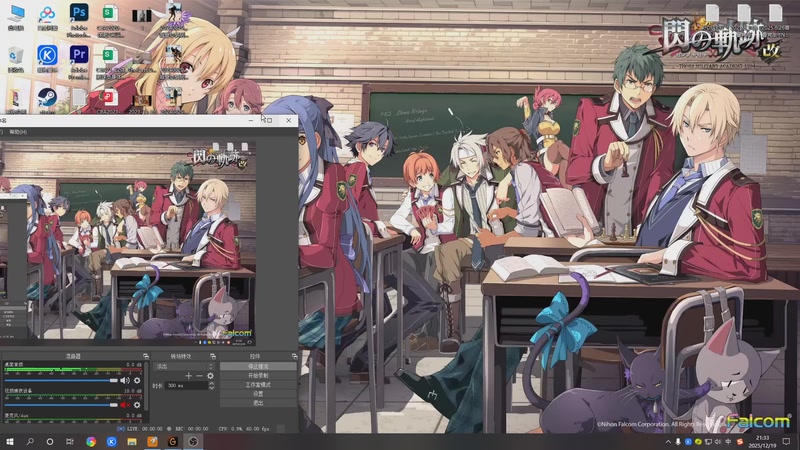Adjust the video capture device volume slider
The width and height of the screenshot is (800, 450).
point(61,405)
